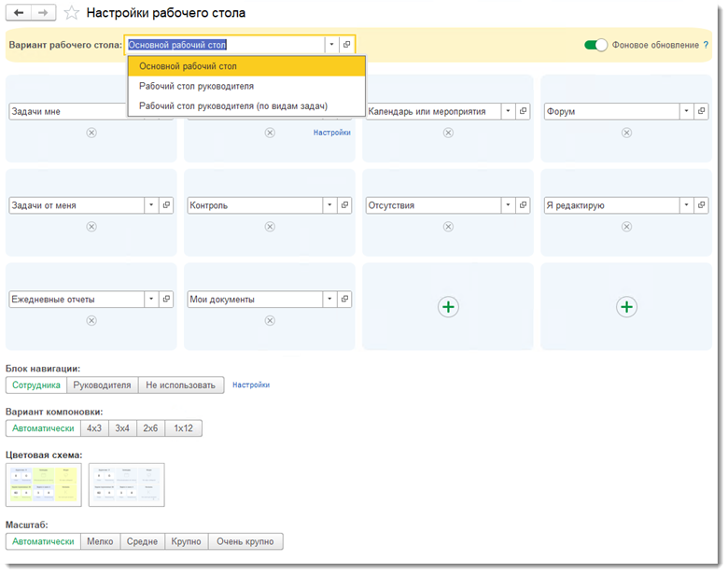Set layout variant to 3x4
Screen dimensions: 728x574
pos(122,428)
